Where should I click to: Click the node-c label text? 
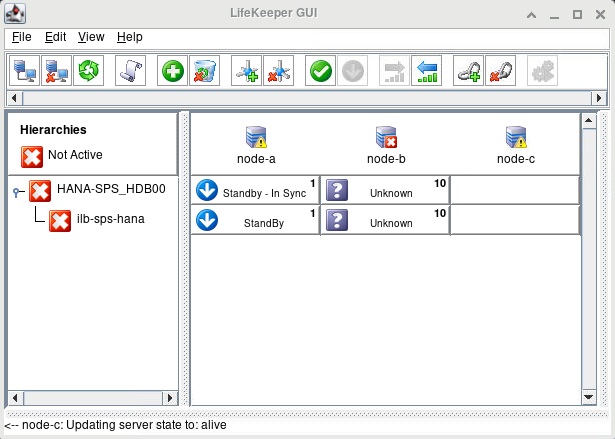(516, 159)
